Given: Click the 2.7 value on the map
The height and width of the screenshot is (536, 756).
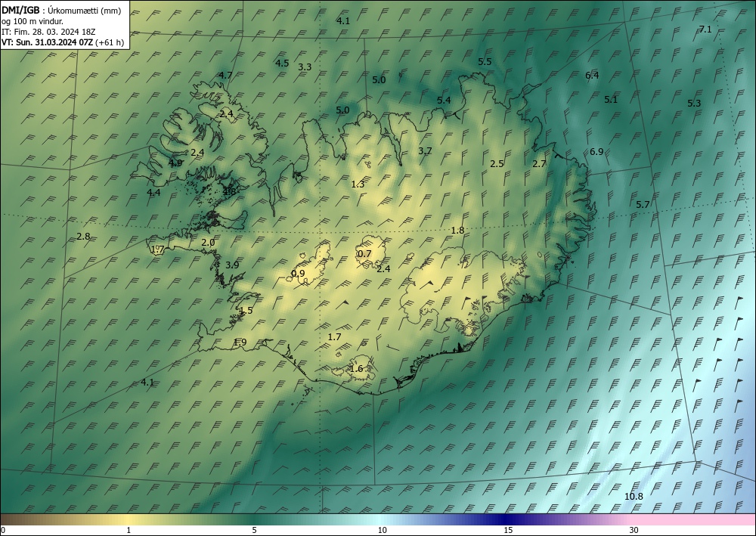Looking at the screenshot, I should pos(539,164).
